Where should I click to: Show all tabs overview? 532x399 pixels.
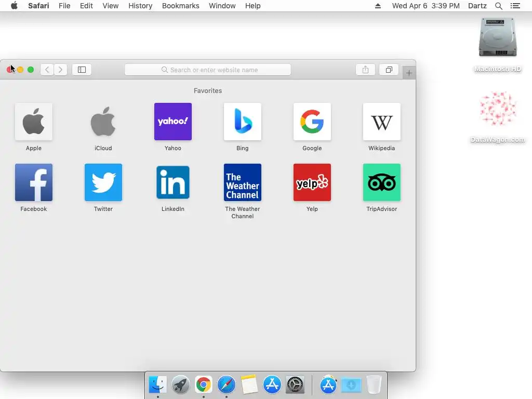tap(389, 70)
